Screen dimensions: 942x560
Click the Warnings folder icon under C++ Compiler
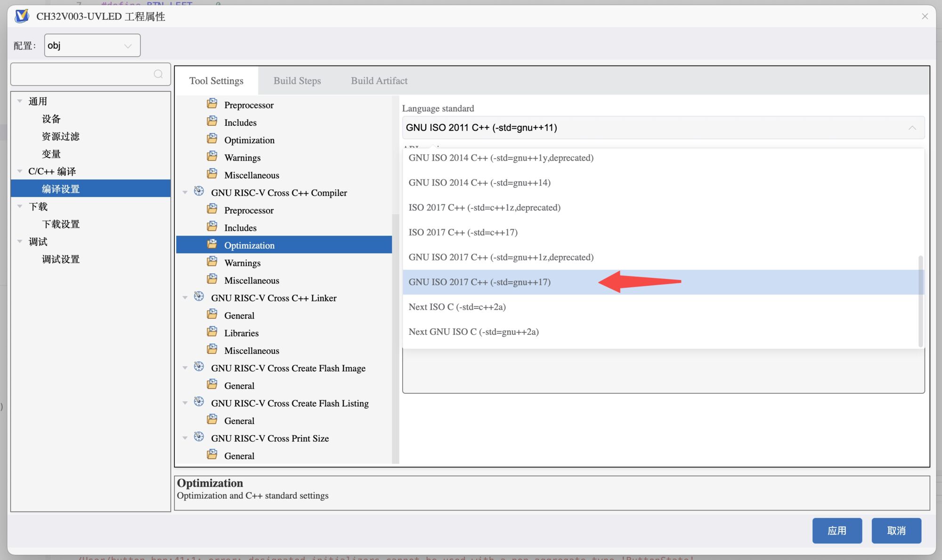(x=212, y=262)
